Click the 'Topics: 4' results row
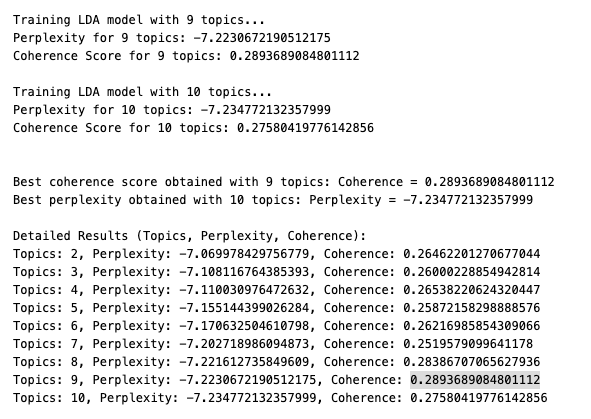 pos(277,290)
